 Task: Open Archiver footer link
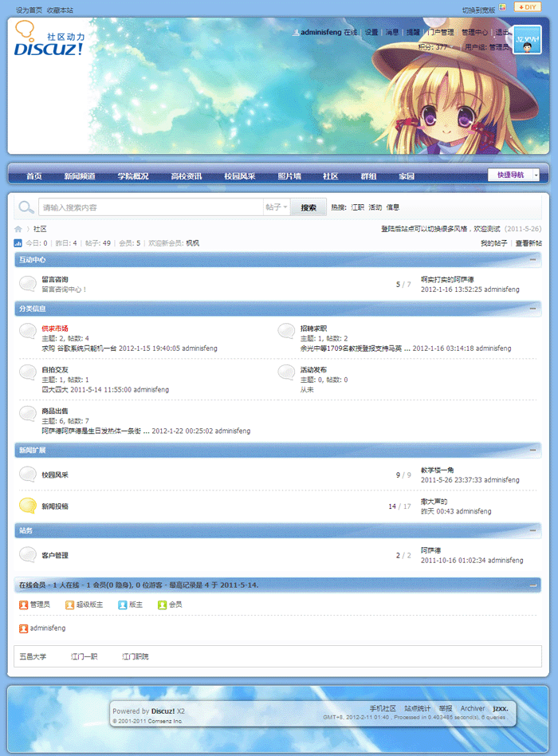[473, 708]
